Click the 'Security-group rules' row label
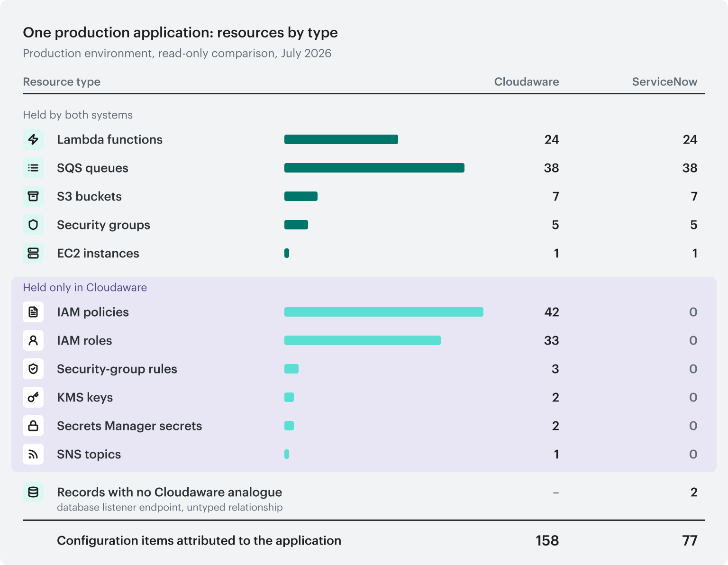 tap(117, 369)
